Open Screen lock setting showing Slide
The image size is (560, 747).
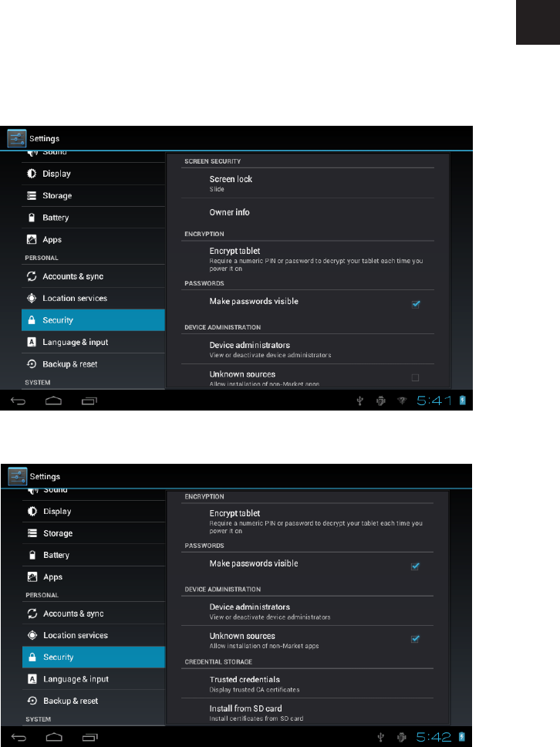[307, 183]
